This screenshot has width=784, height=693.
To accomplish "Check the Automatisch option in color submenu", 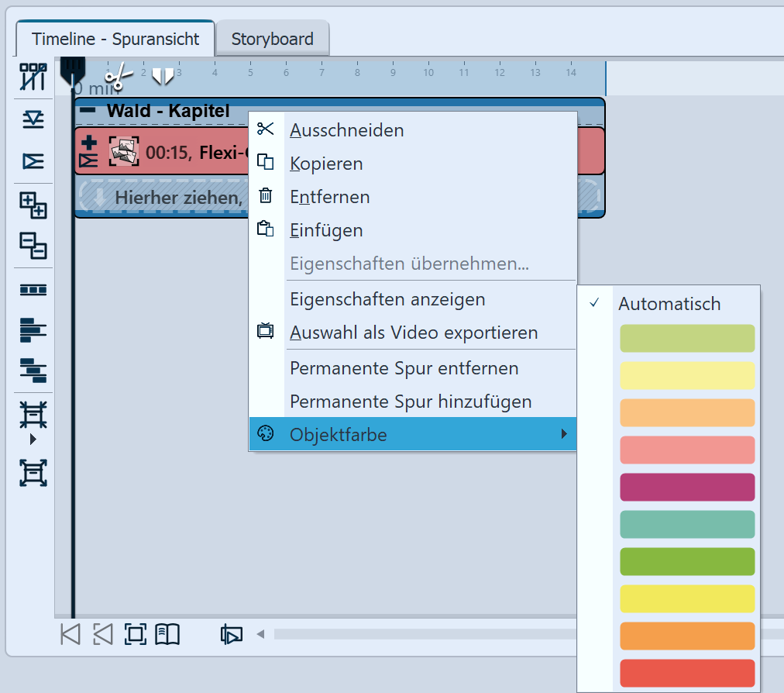I will coord(669,304).
